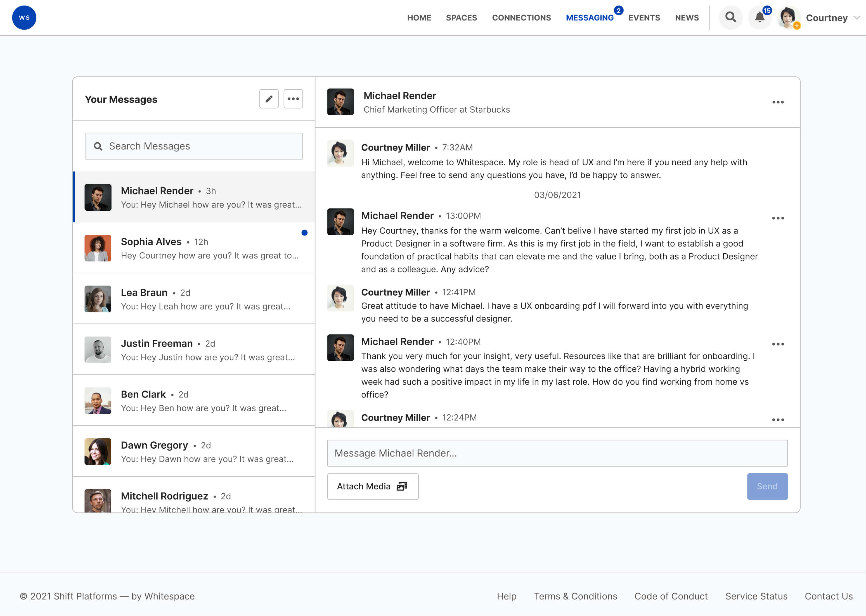Click Courtney Miller name on 12:41PM message
This screenshot has width=866, height=616.
(395, 292)
